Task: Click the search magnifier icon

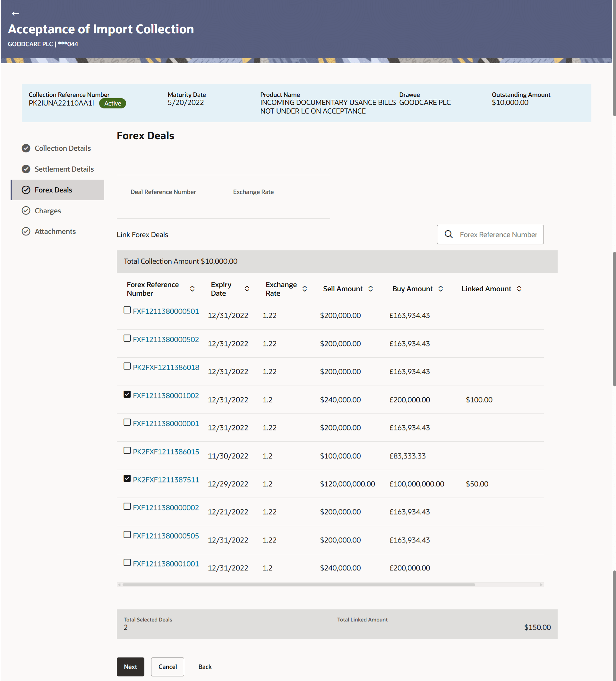Action: (448, 234)
